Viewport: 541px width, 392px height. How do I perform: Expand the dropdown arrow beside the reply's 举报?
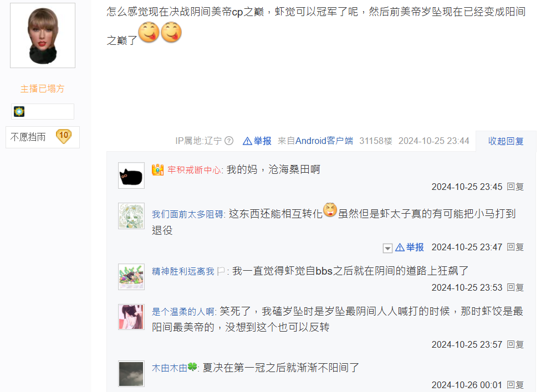387,248
